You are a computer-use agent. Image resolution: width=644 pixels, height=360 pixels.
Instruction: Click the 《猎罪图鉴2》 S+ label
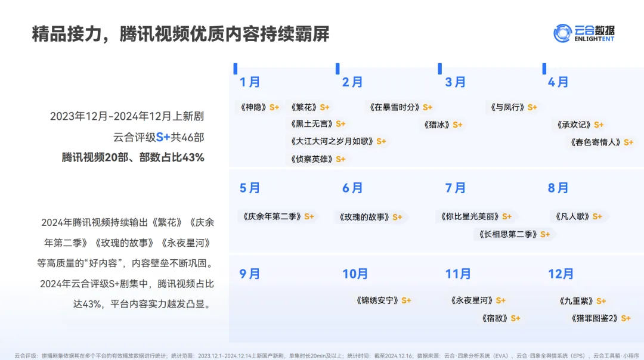coord(600,318)
